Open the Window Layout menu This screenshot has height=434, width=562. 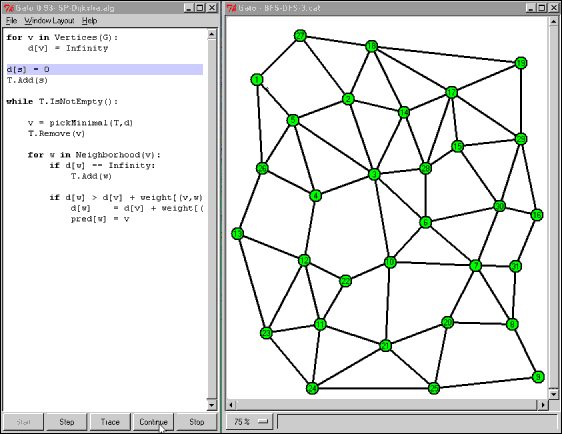[49, 21]
